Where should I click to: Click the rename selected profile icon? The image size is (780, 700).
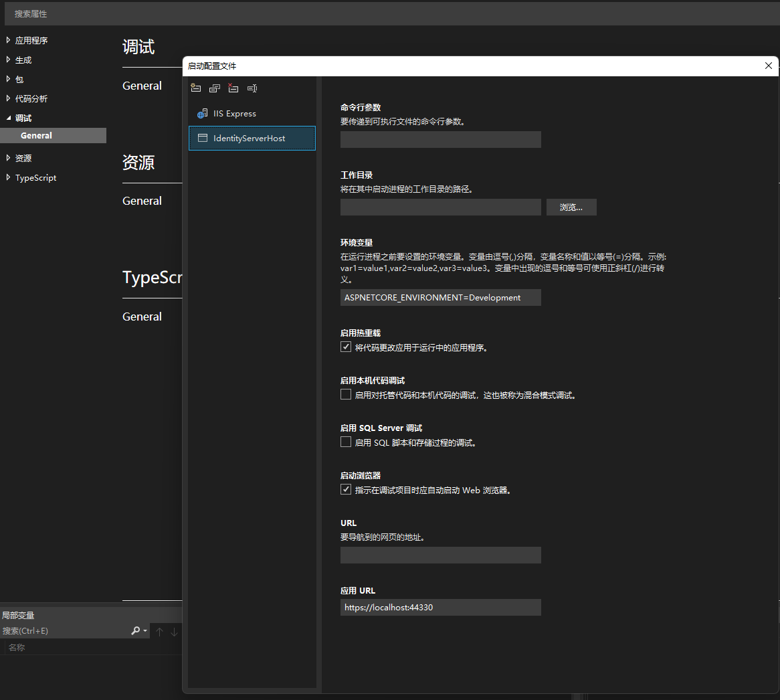point(252,88)
